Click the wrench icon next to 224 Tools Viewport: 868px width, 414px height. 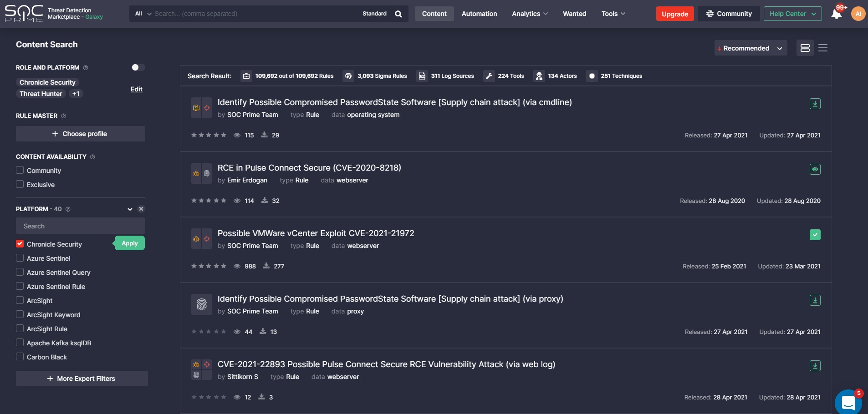[489, 76]
